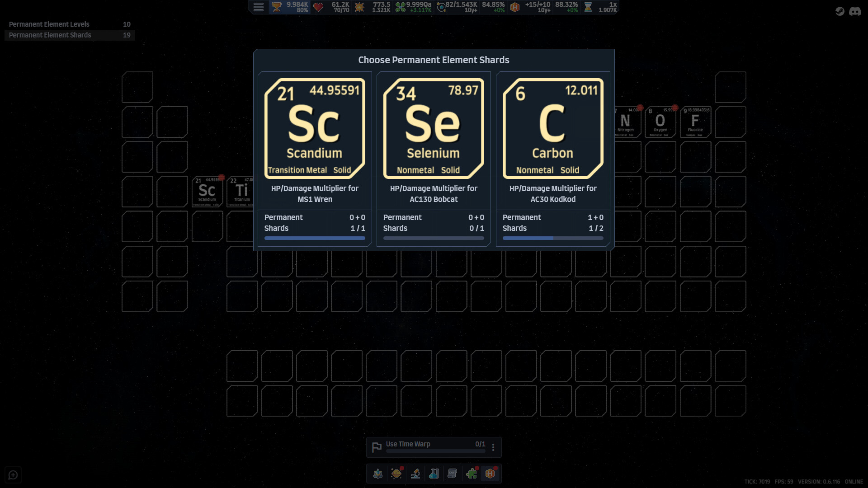
Task: Select the hexagon H elements icon
Action: click(x=491, y=474)
